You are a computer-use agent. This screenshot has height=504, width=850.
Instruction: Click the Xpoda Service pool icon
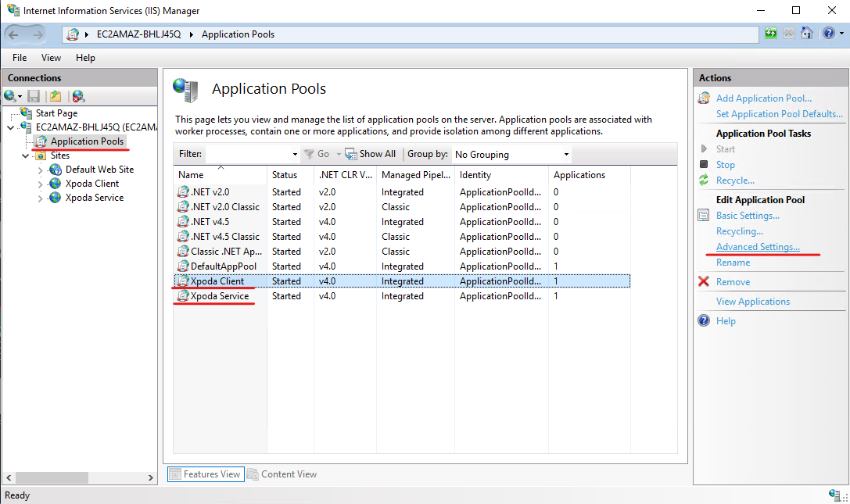click(183, 296)
